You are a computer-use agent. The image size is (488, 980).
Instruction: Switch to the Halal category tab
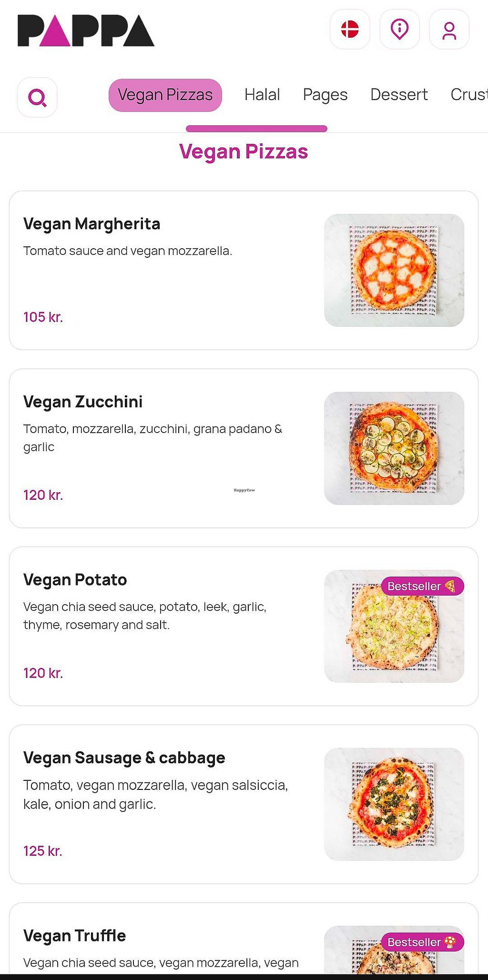(x=262, y=95)
